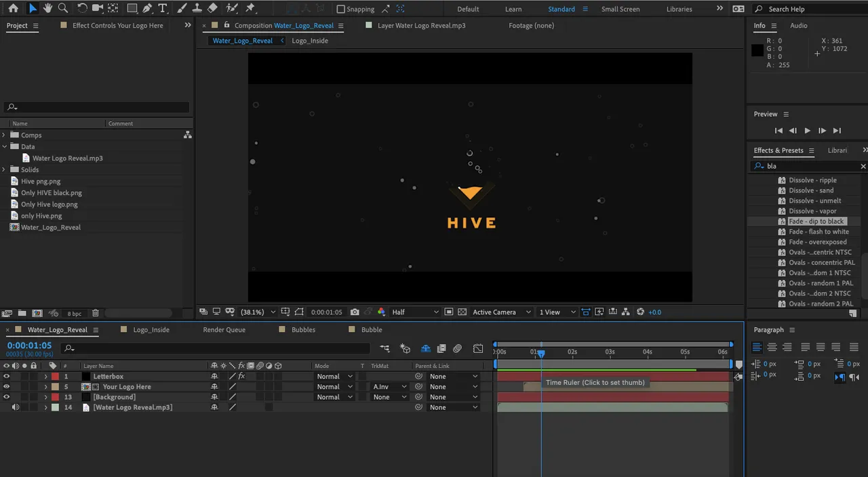The image size is (868, 477).
Task: Open the Libraries workspace
Action: click(679, 9)
